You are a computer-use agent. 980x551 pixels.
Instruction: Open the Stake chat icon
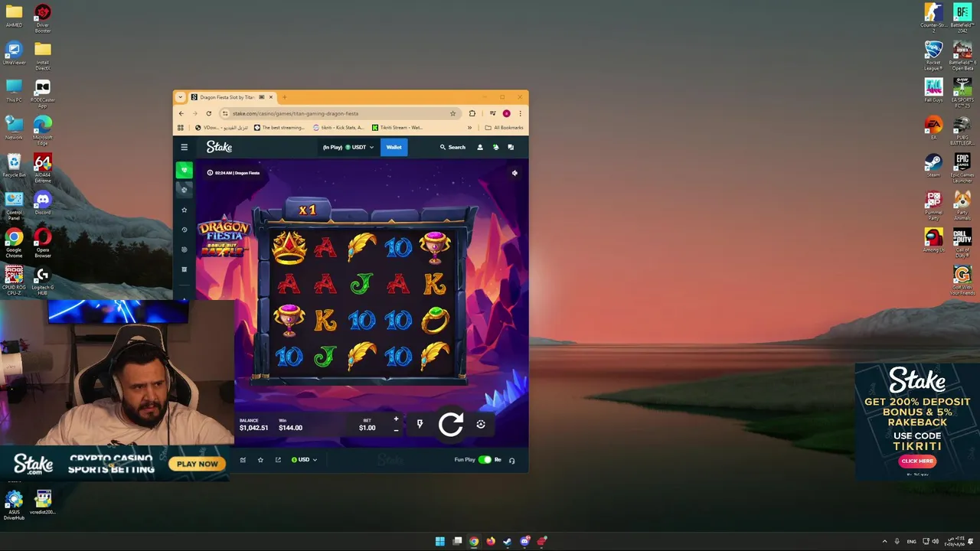tap(511, 147)
